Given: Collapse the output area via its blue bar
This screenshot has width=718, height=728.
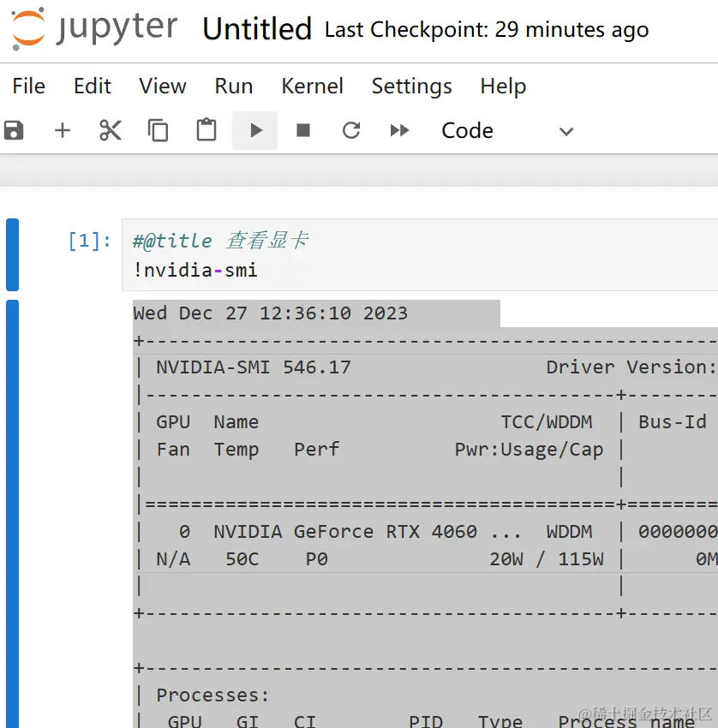Looking at the screenshot, I should click(x=13, y=514).
